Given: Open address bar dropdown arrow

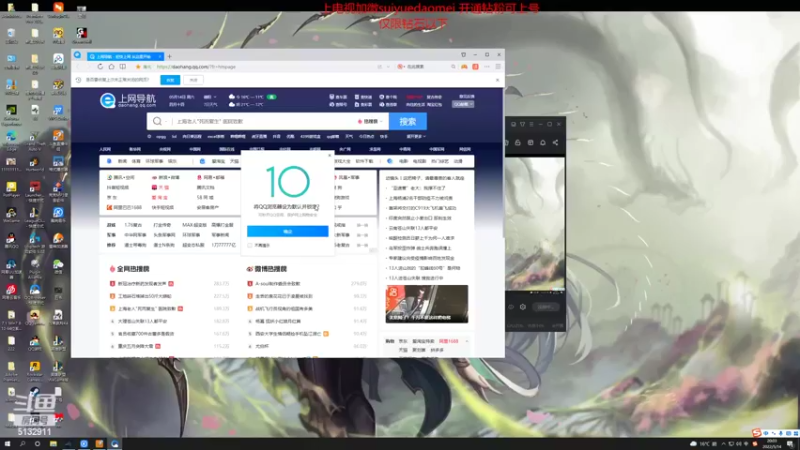Looking at the screenshot, I should pyautogui.click(x=388, y=67).
